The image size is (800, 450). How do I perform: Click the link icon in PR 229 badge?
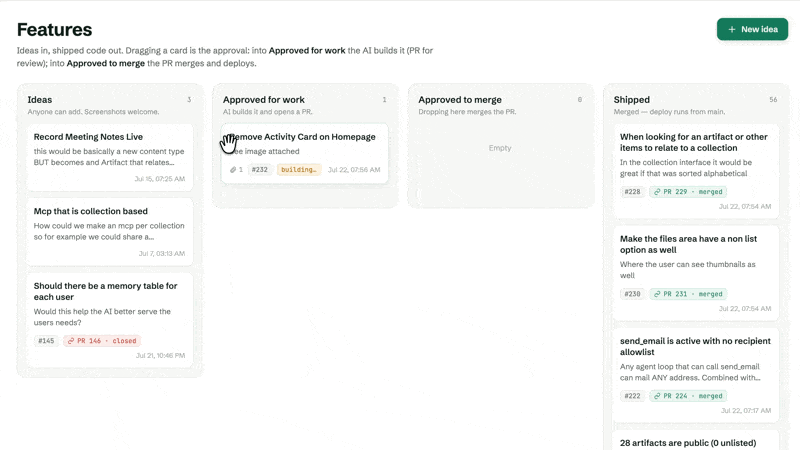tap(657, 192)
